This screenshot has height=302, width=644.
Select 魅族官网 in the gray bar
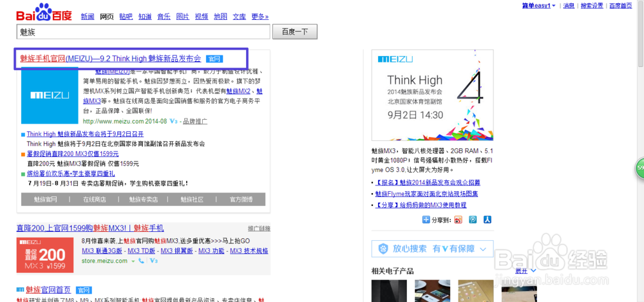click(x=46, y=199)
